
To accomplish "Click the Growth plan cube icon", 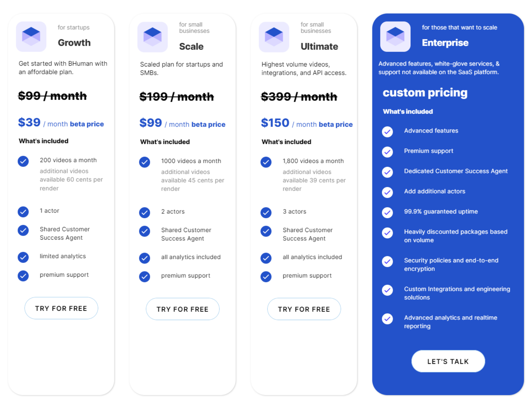I will [31, 37].
